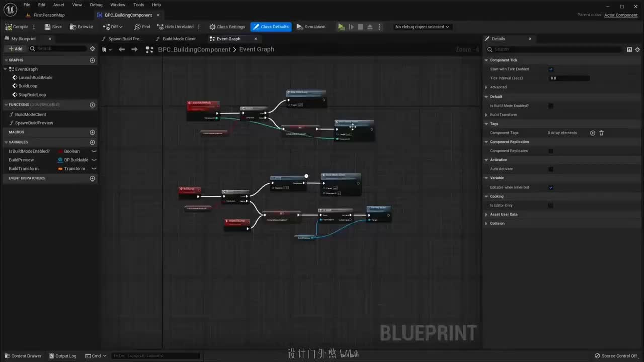This screenshot has height=362, width=644.
Task: Open Class Settings
Action: point(227,27)
